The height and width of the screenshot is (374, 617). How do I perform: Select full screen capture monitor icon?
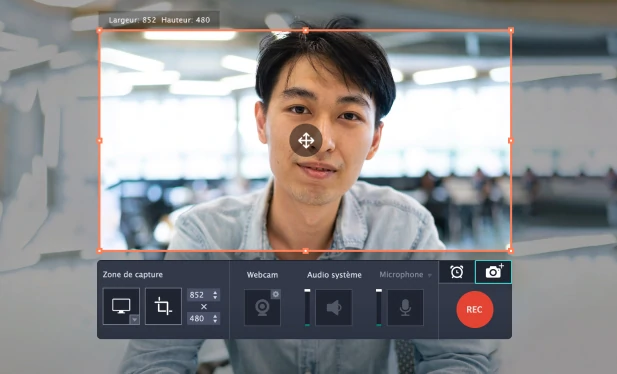coord(121,306)
